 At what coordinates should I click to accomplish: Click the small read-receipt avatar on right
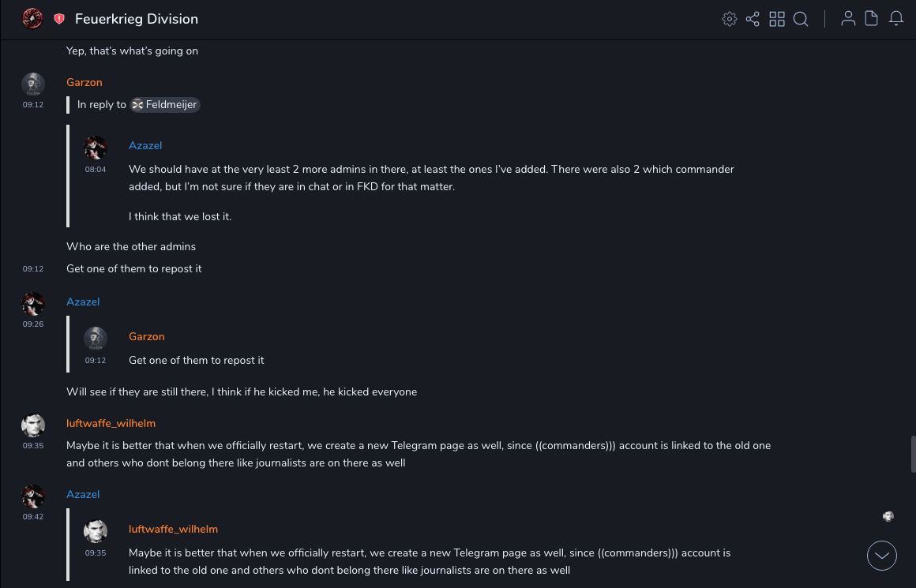coord(888,516)
